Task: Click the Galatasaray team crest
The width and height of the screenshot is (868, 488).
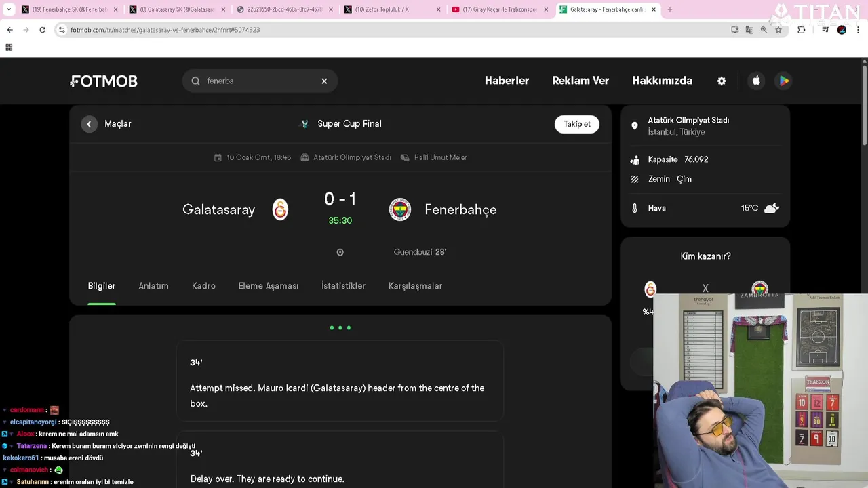Action: pos(280,209)
